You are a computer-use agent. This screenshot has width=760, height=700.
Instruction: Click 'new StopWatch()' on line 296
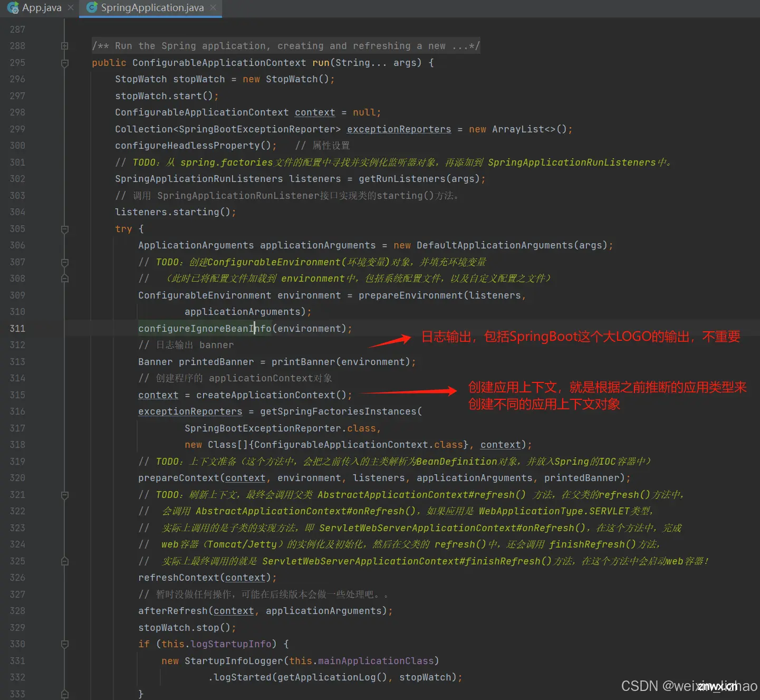point(286,79)
